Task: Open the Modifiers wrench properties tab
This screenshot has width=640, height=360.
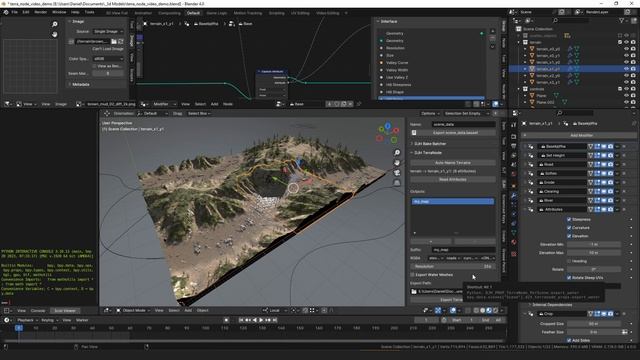Action: [x=513, y=196]
